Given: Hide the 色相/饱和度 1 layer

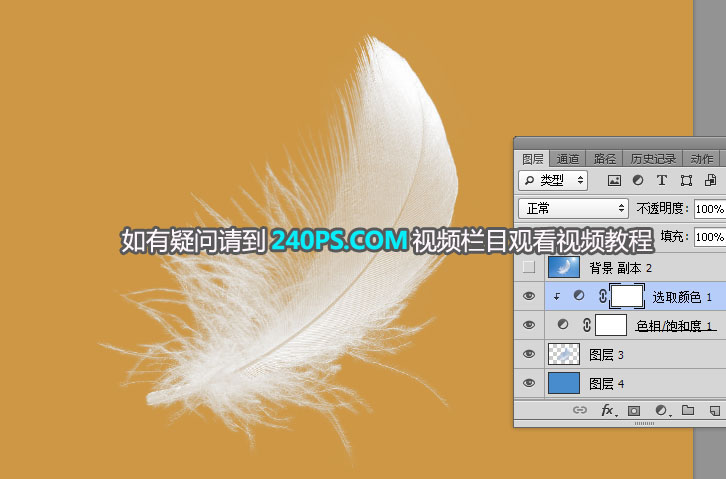Looking at the screenshot, I should (x=529, y=325).
